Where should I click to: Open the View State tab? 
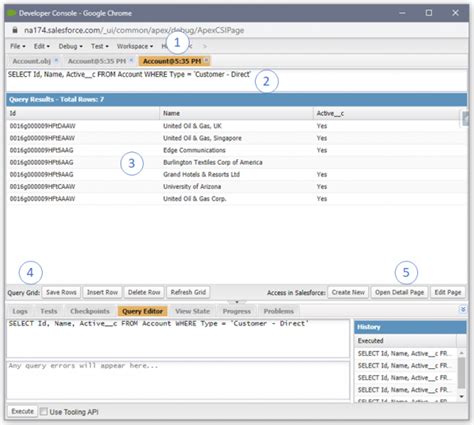(x=193, y=311)
